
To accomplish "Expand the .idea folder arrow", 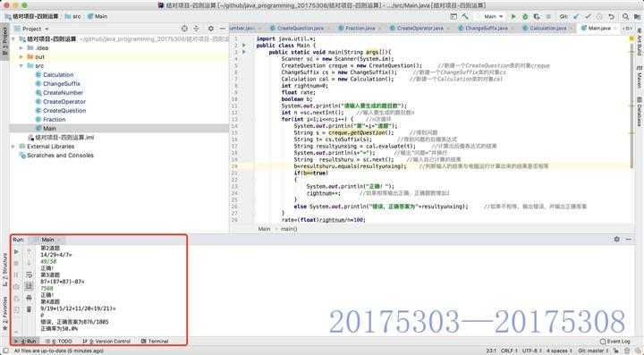I will pyautogui.click(x=21, y=47).
